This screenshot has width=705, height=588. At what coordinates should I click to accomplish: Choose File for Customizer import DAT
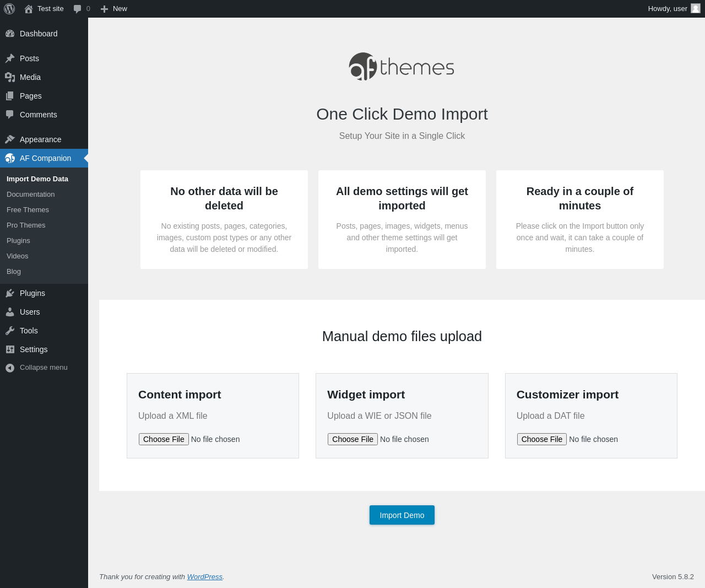(x=542, y=439)
